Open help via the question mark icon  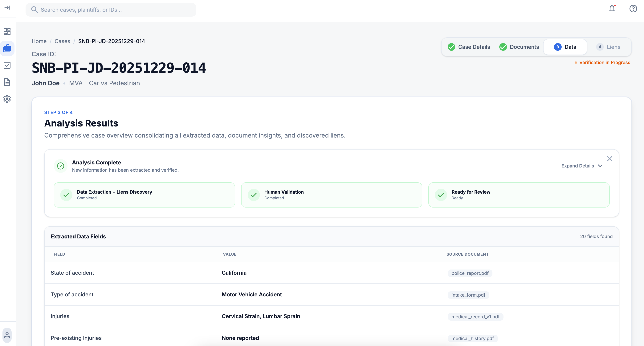(633, 9)
